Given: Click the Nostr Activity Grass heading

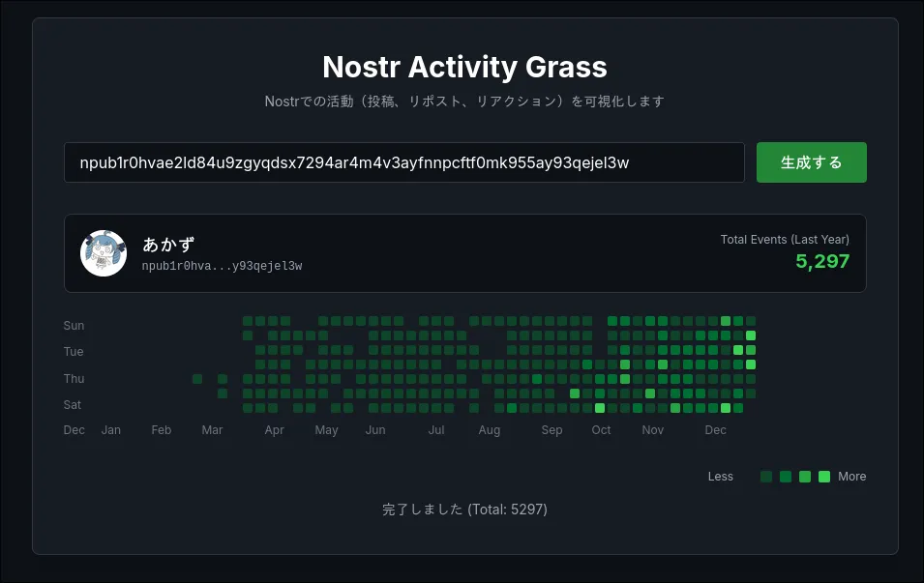Looking at the screenshot, I should coord(464,67).
